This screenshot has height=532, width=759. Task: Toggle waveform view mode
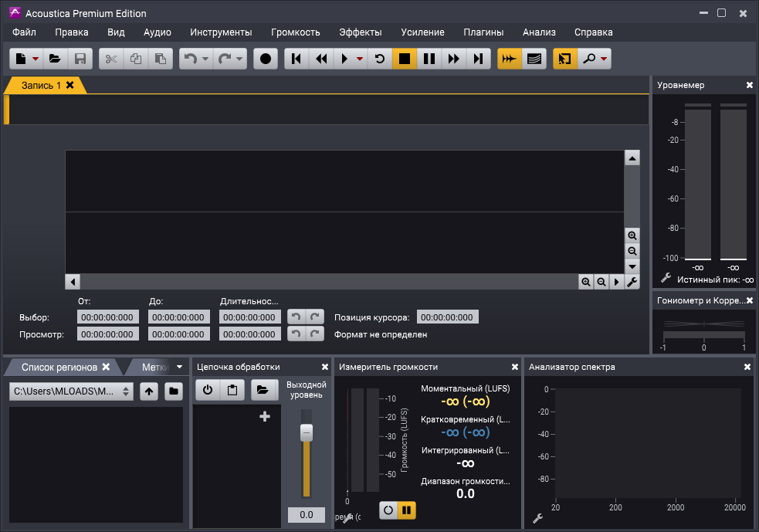click(509, 59)
